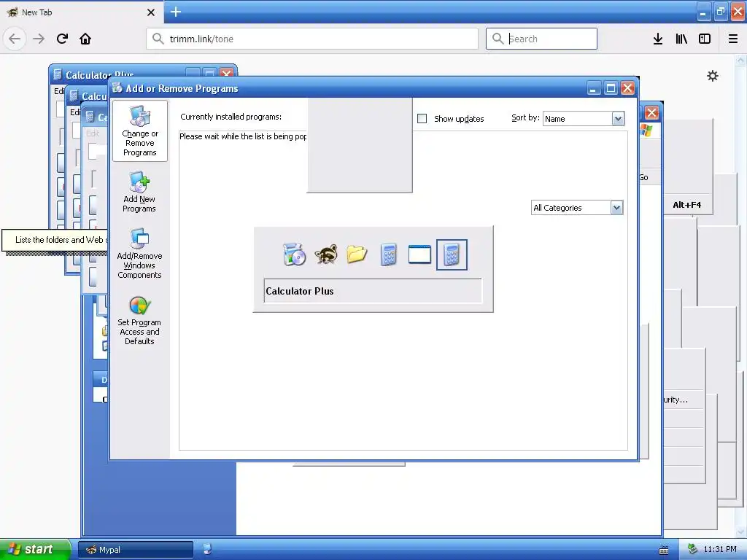Select Change or Remove Programs
747x560 pixels.
[x=139, y=131]
